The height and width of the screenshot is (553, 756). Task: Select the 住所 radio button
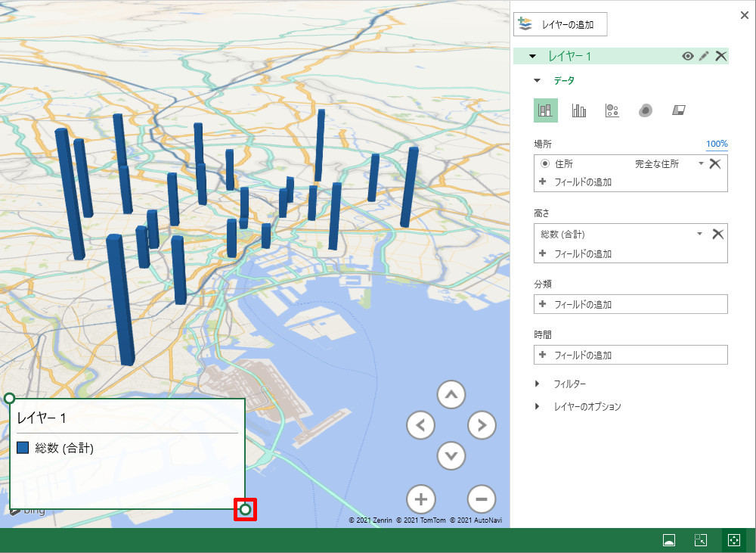(544, 163)
